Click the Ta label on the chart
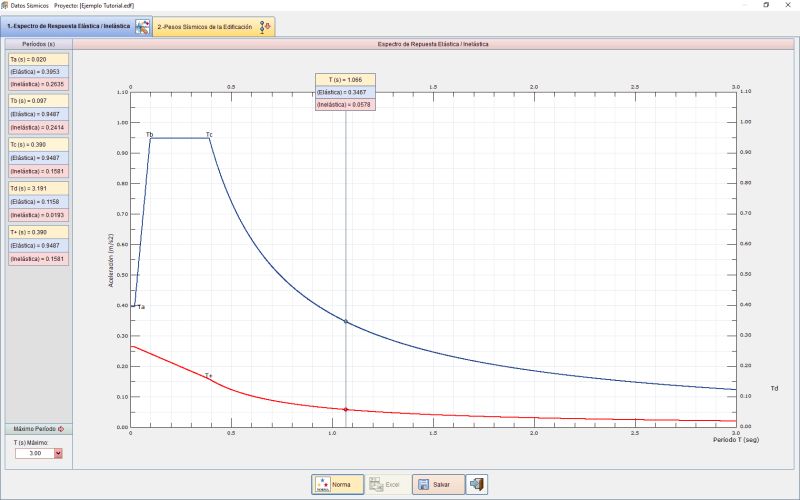This screenshot has height=500, width=800. click(x=141, y=307)
